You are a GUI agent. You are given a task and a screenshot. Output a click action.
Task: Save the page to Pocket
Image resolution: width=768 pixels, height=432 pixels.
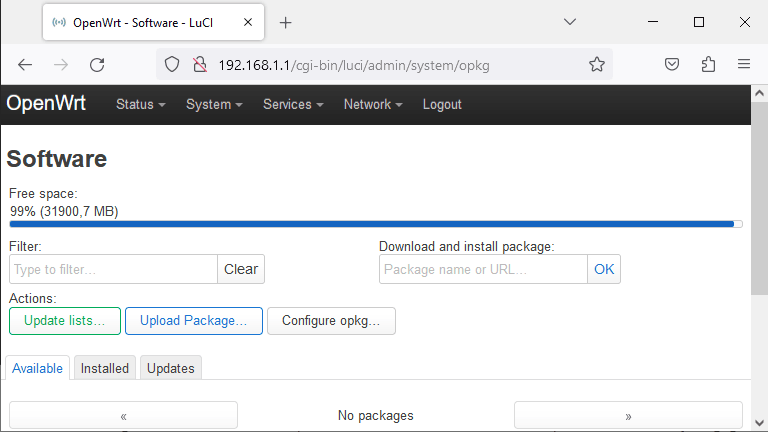click(x=672, y=64)
